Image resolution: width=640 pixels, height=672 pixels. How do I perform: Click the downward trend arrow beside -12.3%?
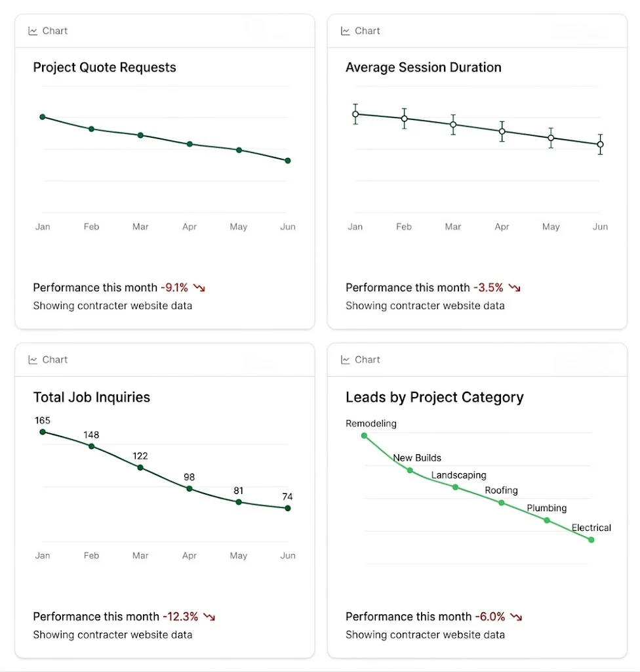[x=209, y=617]
